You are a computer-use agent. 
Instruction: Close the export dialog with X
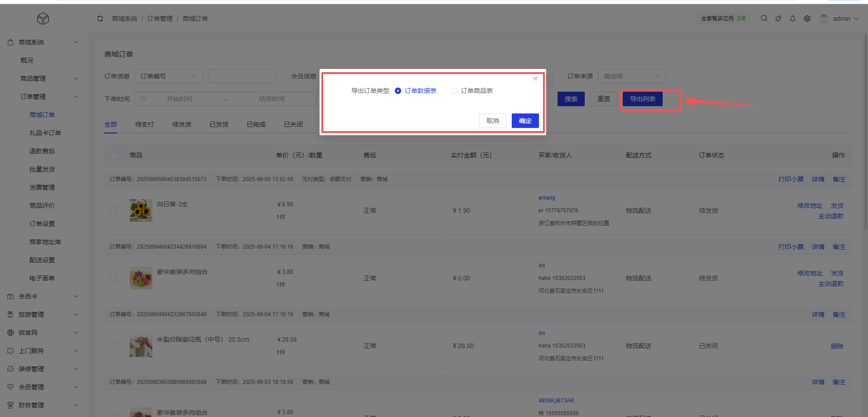(x=535, y=78)
